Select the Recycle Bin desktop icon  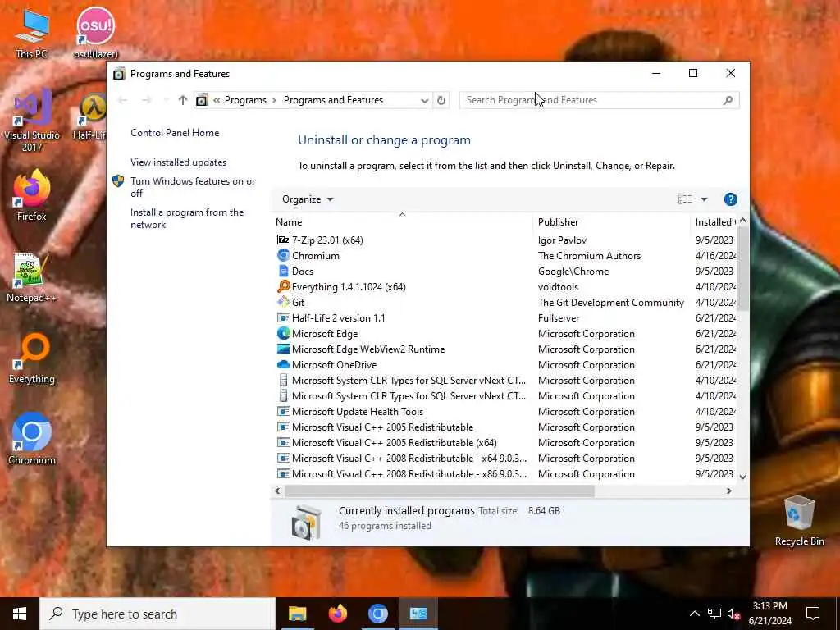[x=799, y=521]
